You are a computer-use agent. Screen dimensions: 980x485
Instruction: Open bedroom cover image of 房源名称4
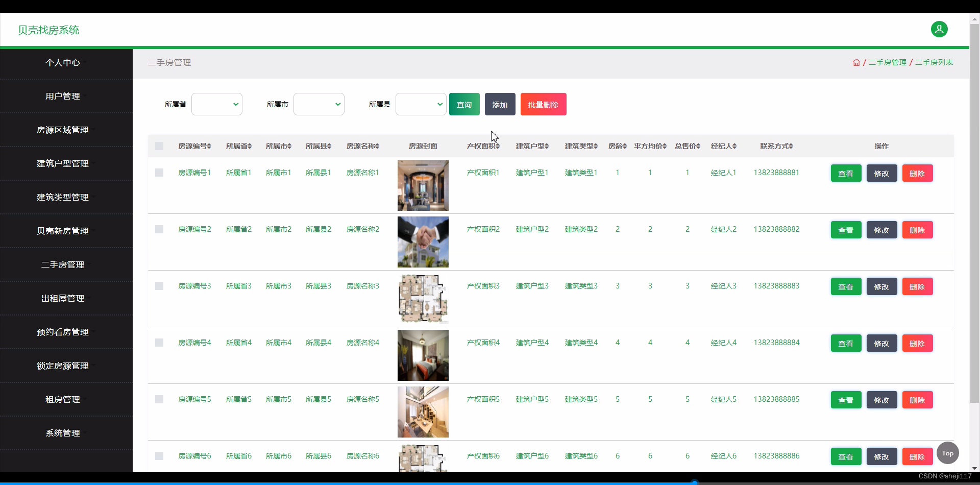[423, 355]
